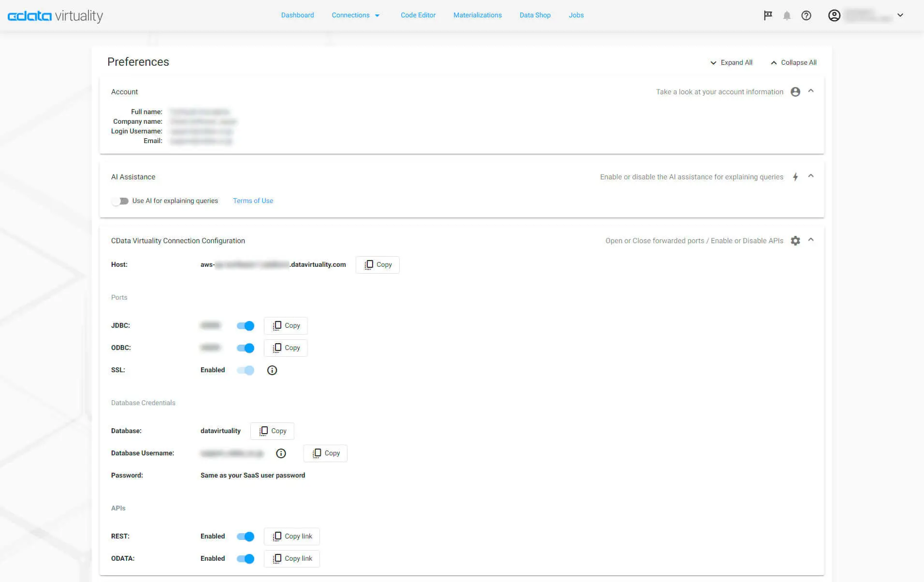Screen dimensions: 924x582
Task: Go to the Dashboard page
Action: point(298,15)
